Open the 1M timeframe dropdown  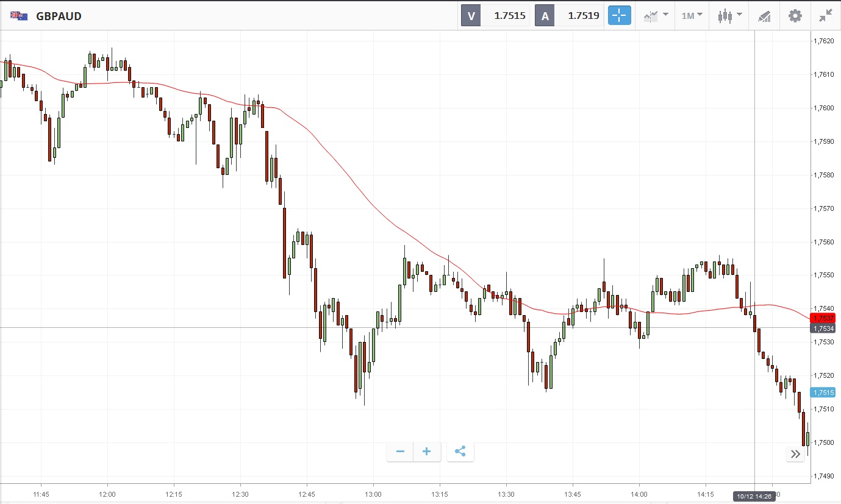[692, 16]
